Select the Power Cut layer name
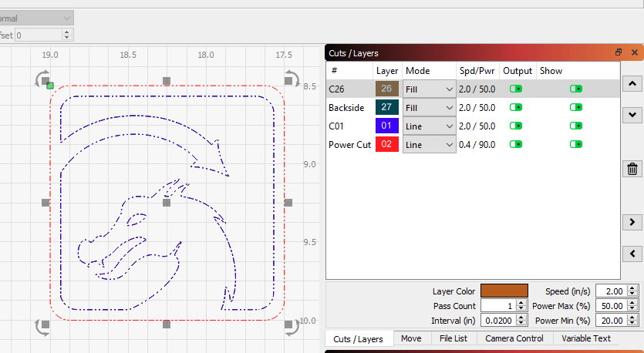This screenshot has width=644, height=353. click(x=350, y=144)
